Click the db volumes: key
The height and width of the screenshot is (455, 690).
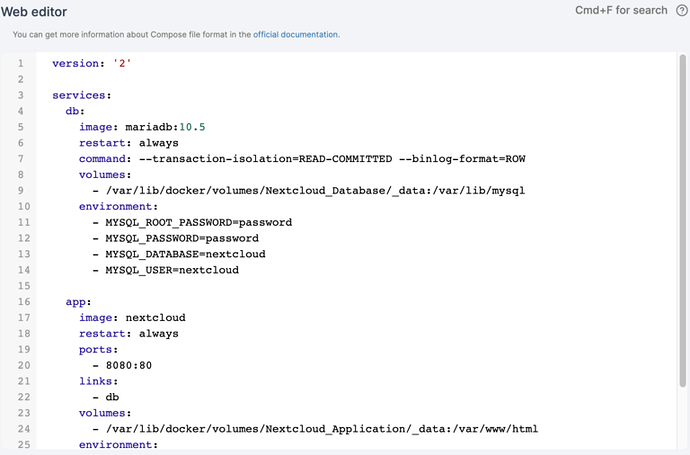point(105,175)
